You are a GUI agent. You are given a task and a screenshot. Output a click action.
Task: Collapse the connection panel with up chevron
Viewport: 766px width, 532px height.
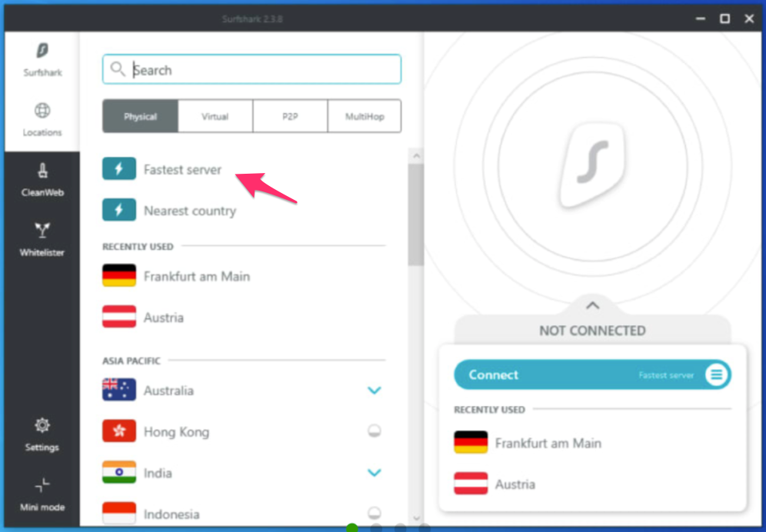[x=591, y=306]
